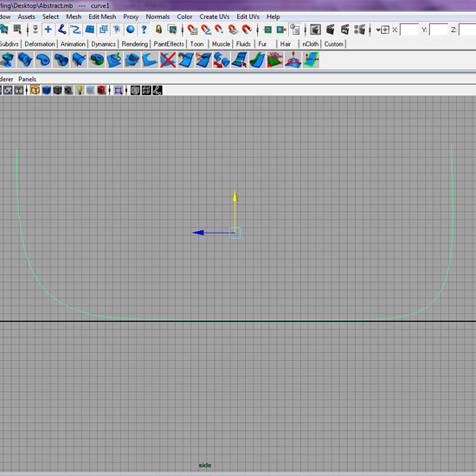Switch to the Deformation shelf tab

[40, 44]
